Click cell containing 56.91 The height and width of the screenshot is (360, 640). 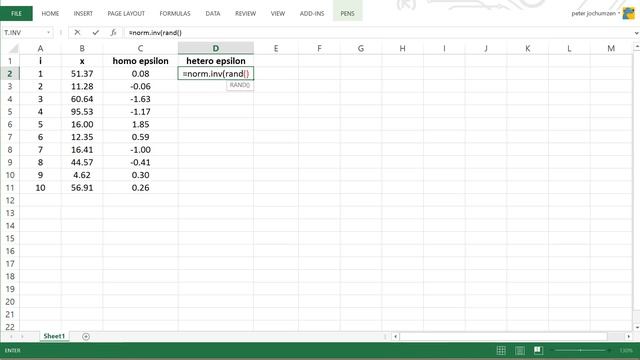pyautogui.click(x=82, y=188)
